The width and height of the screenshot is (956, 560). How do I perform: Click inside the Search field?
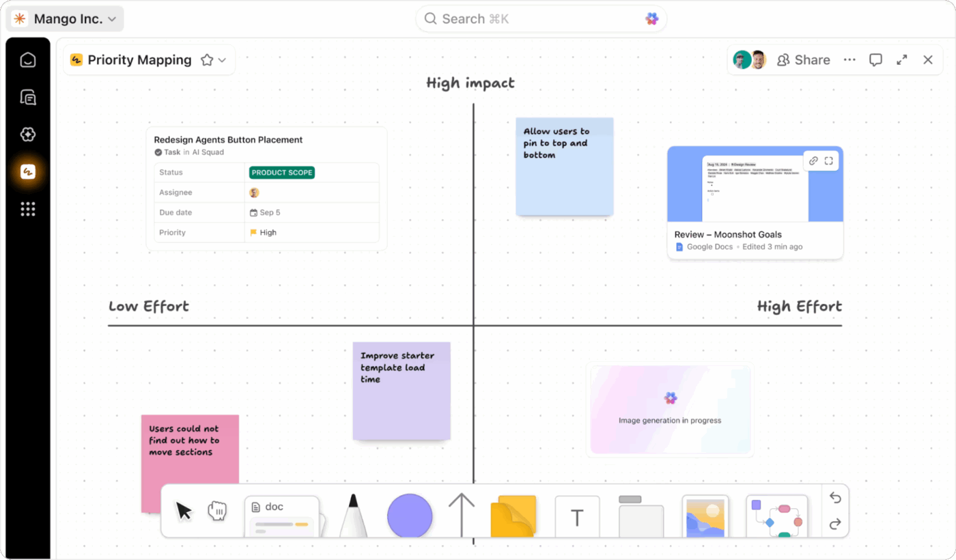pyautogui.click(x=539, y=18)
